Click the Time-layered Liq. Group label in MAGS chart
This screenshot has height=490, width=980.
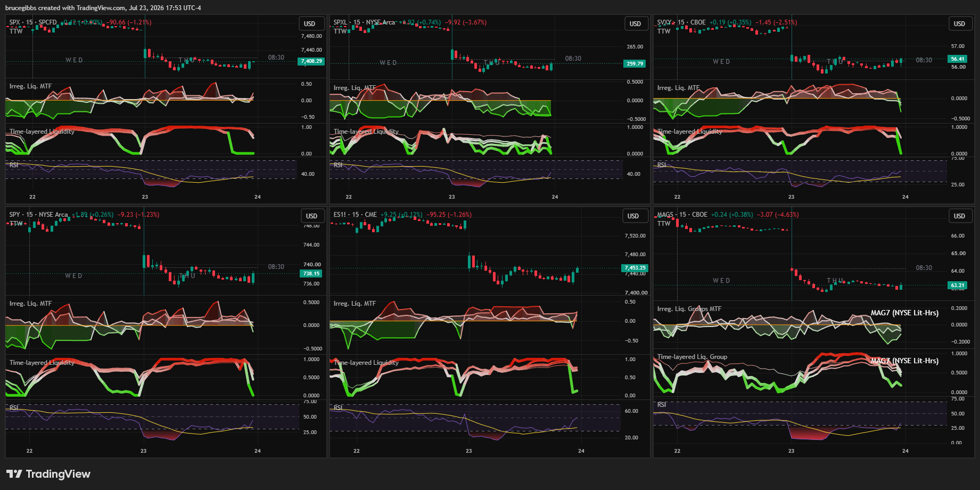point(692,357)
